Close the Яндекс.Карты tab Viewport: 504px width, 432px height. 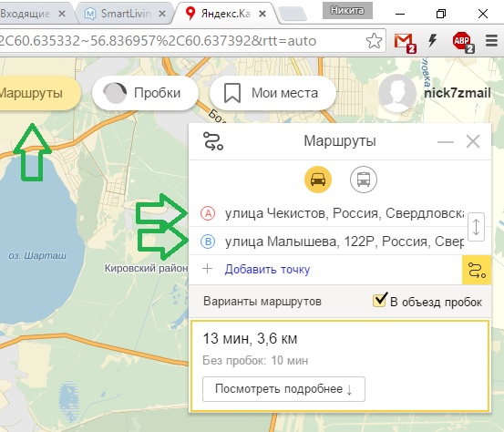262,14
